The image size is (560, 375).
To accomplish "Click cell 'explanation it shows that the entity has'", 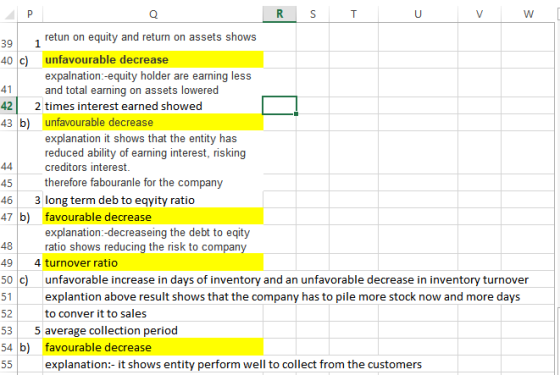I will tap(153, 152).
